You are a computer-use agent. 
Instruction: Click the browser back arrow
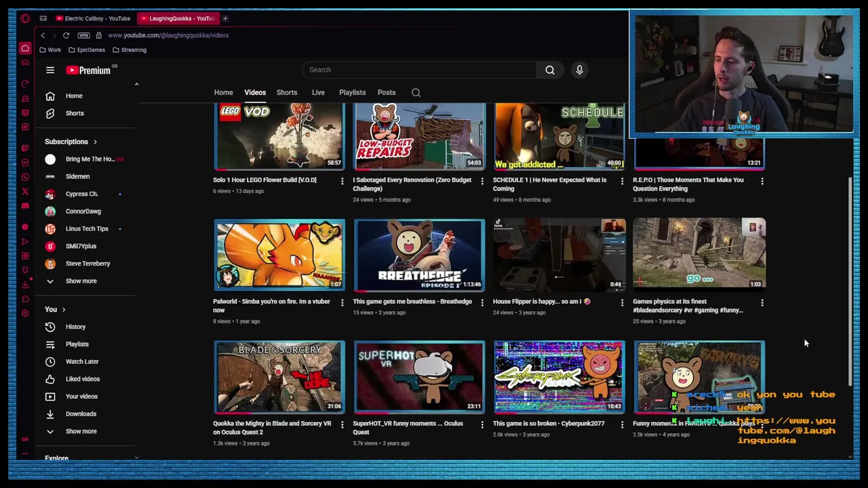coord(43,35)
